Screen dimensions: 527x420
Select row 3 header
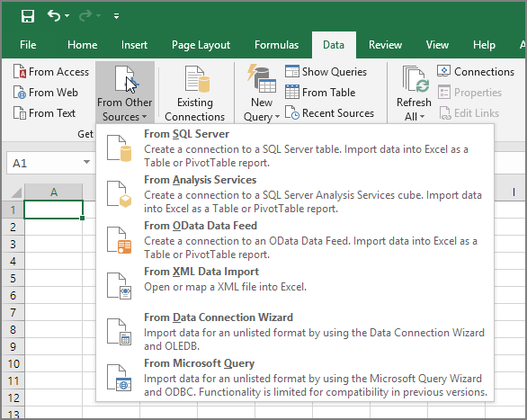pyautogui.click(x=13, y=245)
